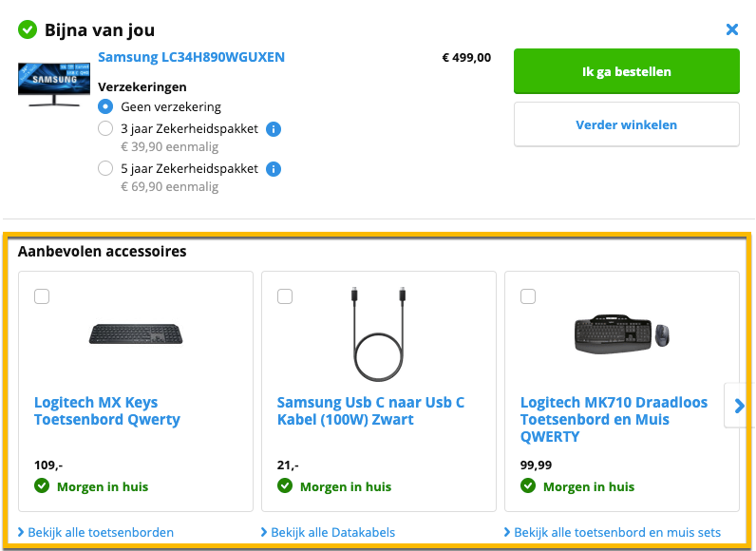This screenshot has width=756, height=551.
Task: Open Bekijk alle toetsenborden link
Action: 100,532
